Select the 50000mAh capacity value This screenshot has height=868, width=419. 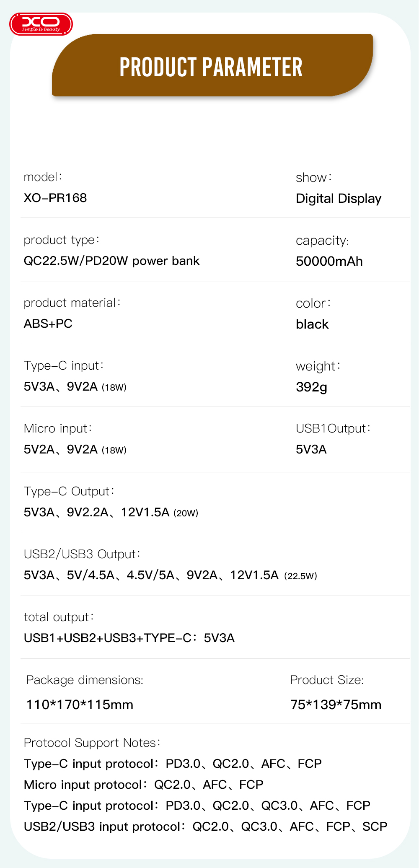(x=329, y=261)
